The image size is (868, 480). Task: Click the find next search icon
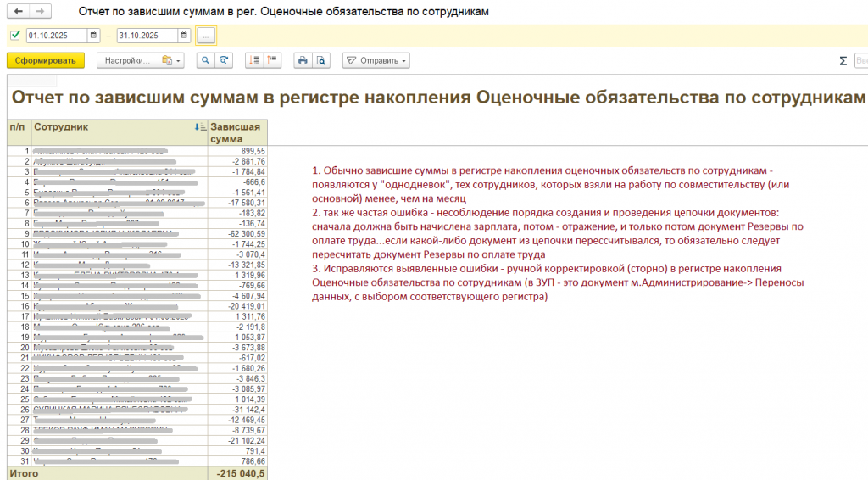(224, 60)
